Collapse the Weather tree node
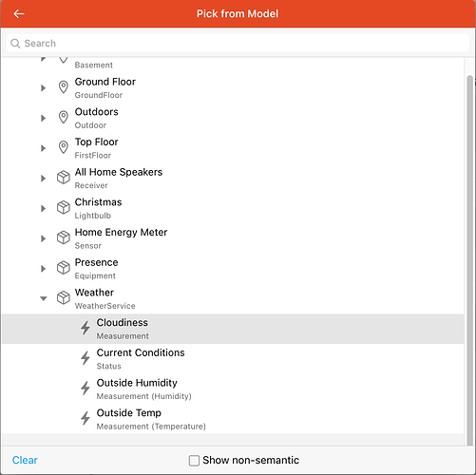The width and height of the screenshot is (476, 475). point(44,298)
